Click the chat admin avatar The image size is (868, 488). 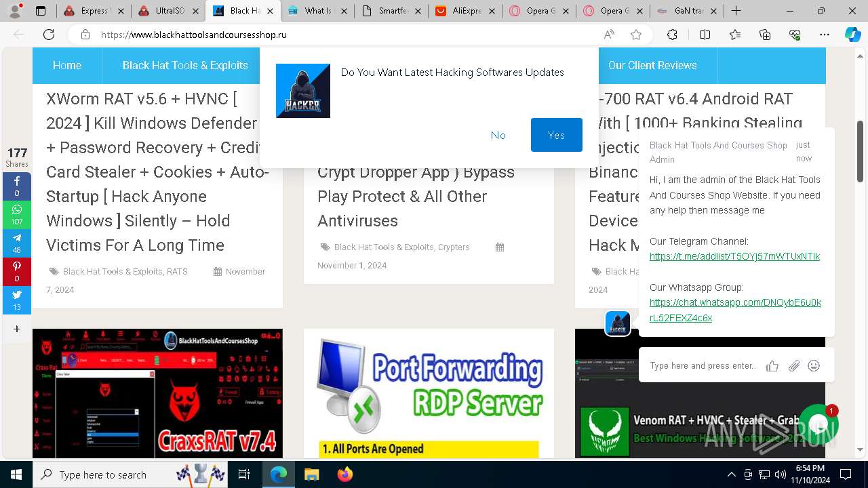coord(618,323)
